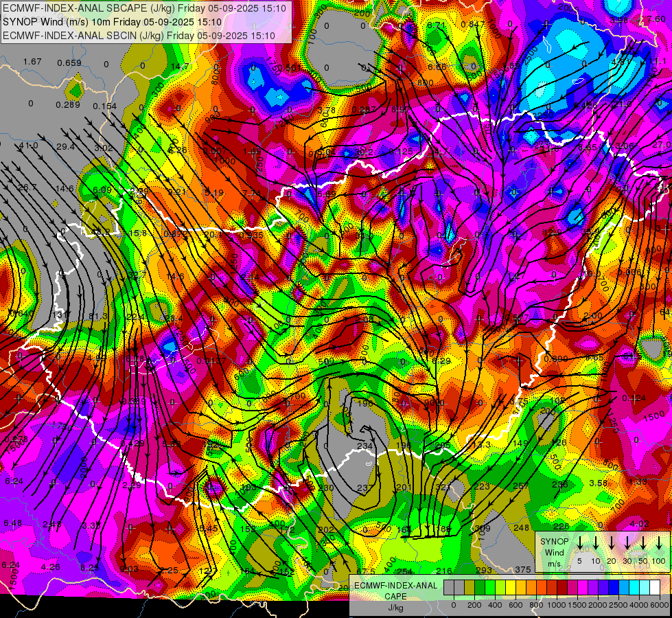672x618 pixels.
Task: Click the 100 m/s wind arrow in legend
Action: click(x=659, y=543)
